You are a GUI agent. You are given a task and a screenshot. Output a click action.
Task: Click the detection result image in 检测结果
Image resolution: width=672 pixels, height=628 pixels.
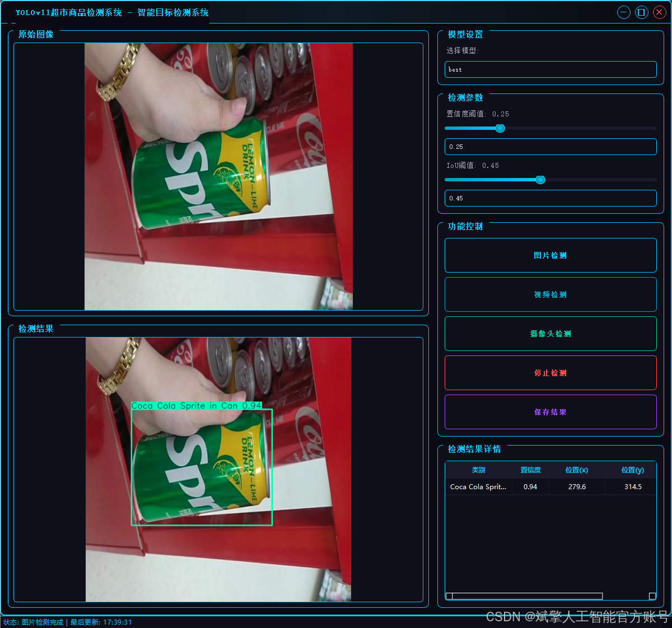pyautogui.click(x=218, y=470)
